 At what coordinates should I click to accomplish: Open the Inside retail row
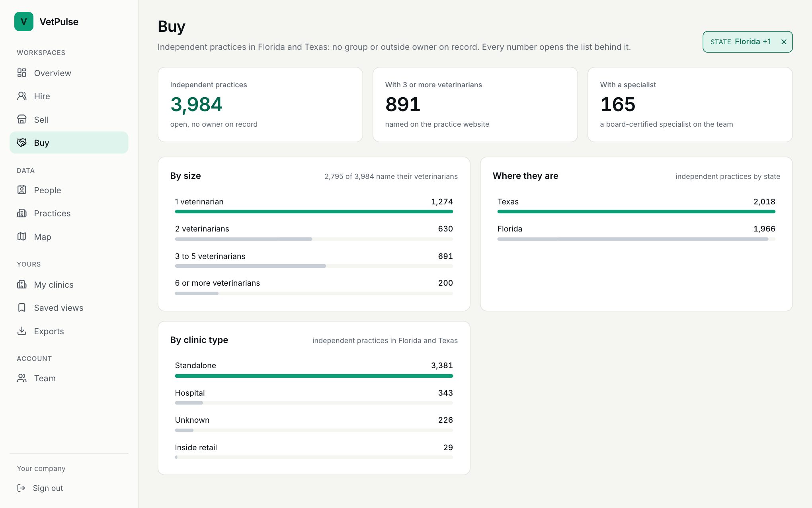click(x=314, y=451)
